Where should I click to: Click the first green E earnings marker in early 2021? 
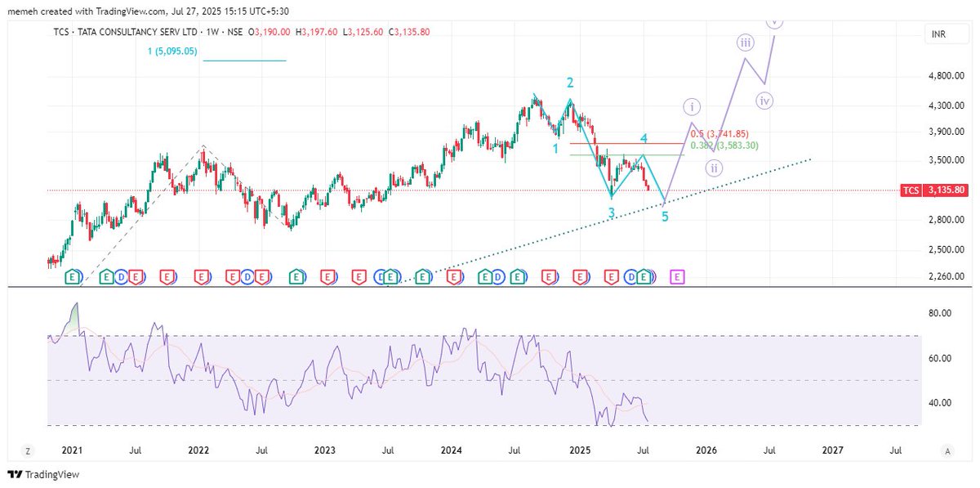click(x=72, y=278)
